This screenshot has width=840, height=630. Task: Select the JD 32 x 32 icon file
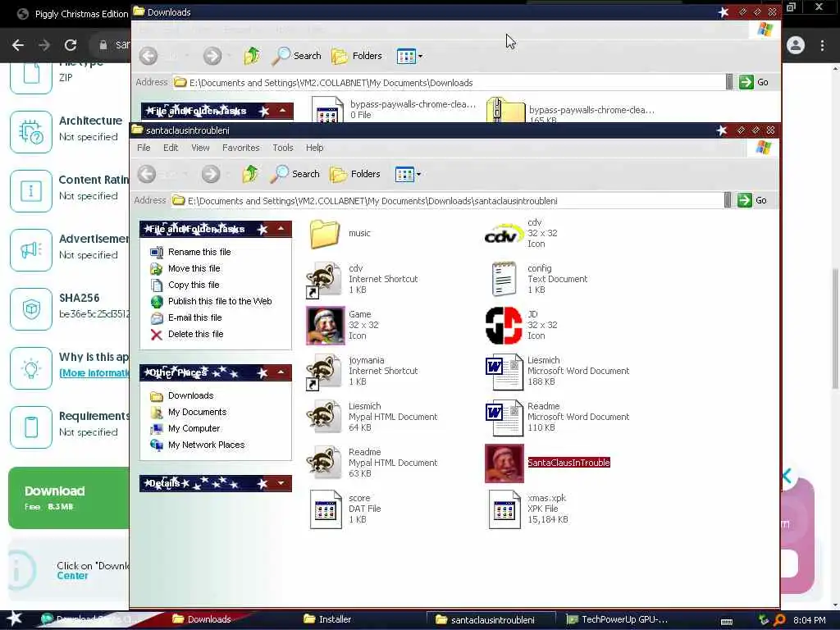(x=504, y=325)
